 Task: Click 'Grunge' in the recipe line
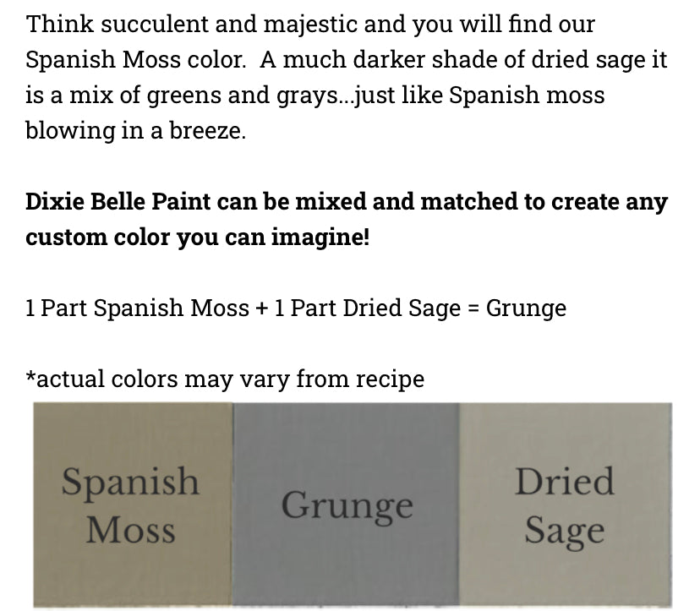pos(526,308)
